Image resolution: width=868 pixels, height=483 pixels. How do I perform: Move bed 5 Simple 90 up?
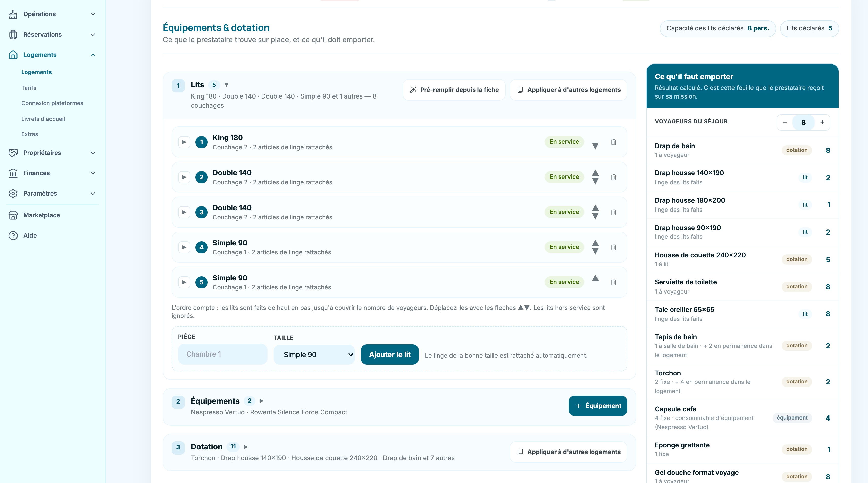595,278
